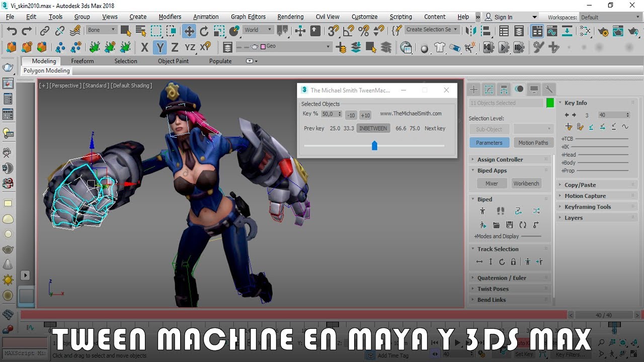This screenshot has height=362, width=644.
Task: Open the Graph Editors menu
Action: [x=248, y=17]
